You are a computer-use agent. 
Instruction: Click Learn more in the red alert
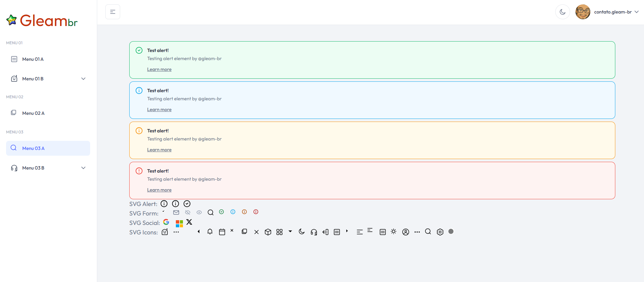click(159, 190)
